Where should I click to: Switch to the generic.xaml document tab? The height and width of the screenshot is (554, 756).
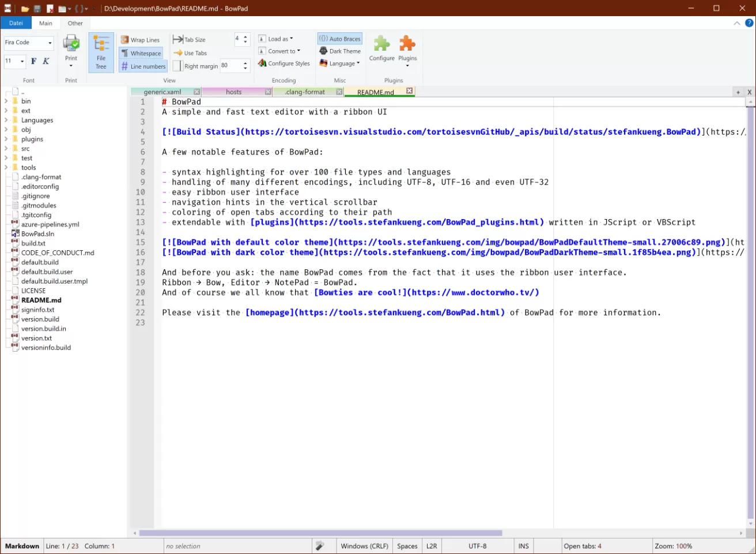click(162, 92)
